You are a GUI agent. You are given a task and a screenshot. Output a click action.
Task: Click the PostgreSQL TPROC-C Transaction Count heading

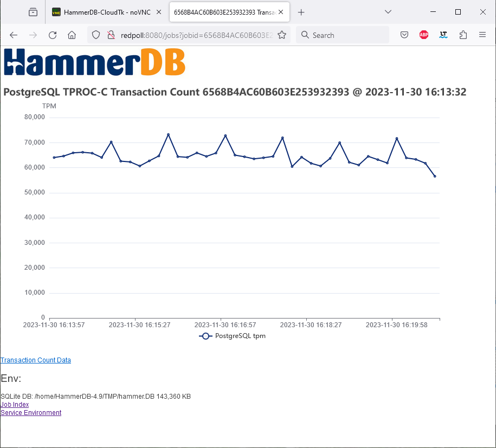point(235,92)
